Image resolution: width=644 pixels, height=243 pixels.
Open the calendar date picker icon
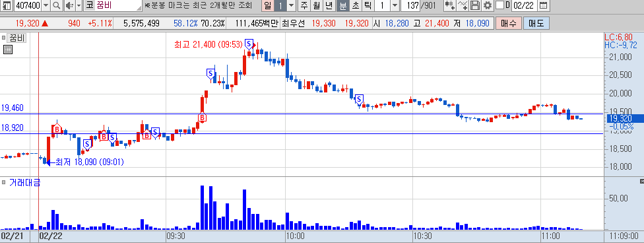tap(543, 5)
